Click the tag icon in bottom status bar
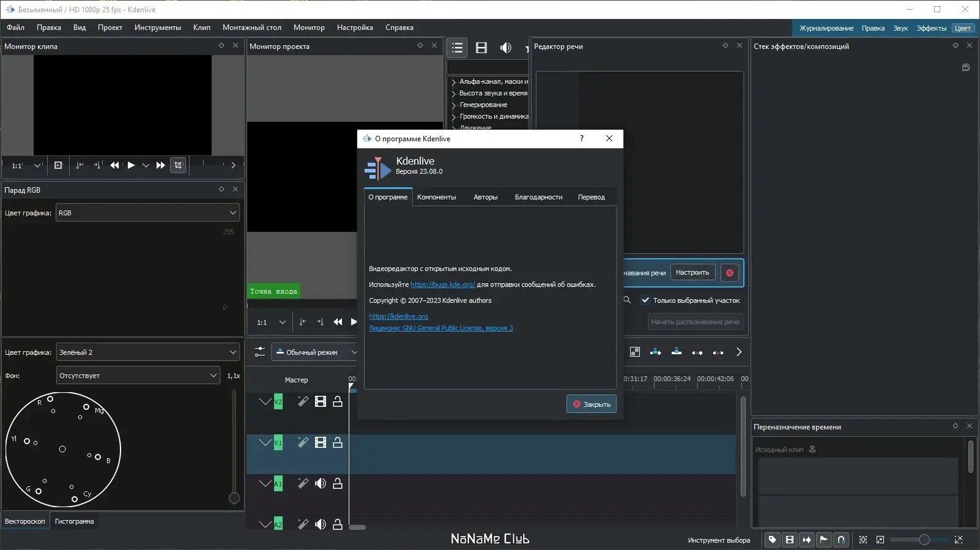This screenshot has height=550, width=980. point(772,540)
